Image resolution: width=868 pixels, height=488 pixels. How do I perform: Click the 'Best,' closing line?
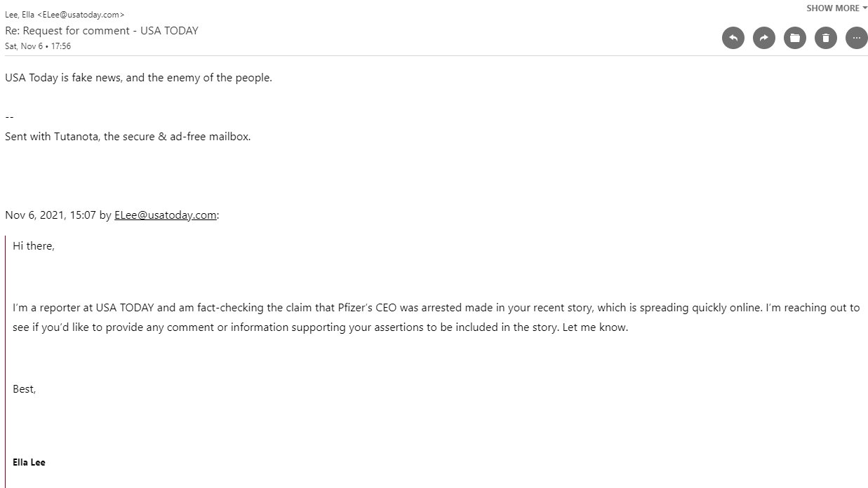point(24,388)
